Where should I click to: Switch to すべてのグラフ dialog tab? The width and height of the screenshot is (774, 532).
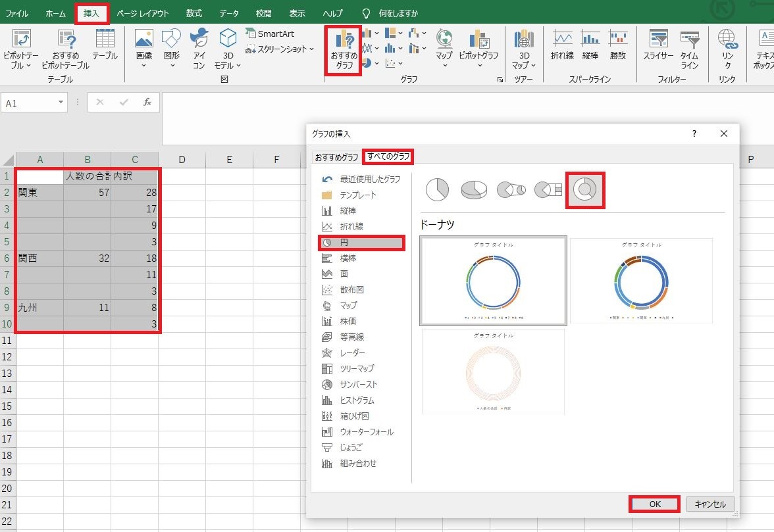click(388, 157)
